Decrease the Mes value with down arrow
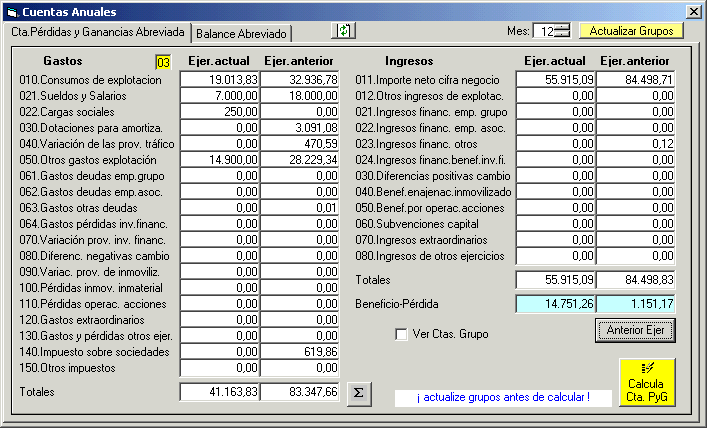This screenshot has height=428, width=707. tap(562, 35)
